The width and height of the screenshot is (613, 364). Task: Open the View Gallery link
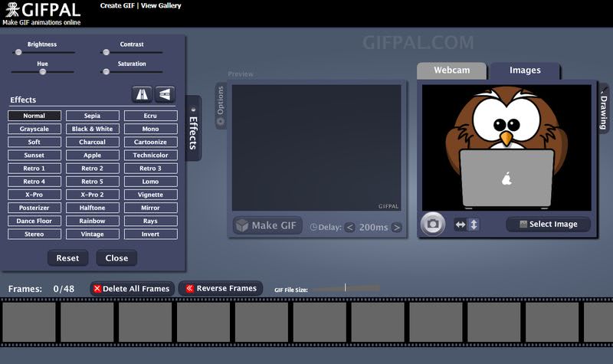pos(161,5)
